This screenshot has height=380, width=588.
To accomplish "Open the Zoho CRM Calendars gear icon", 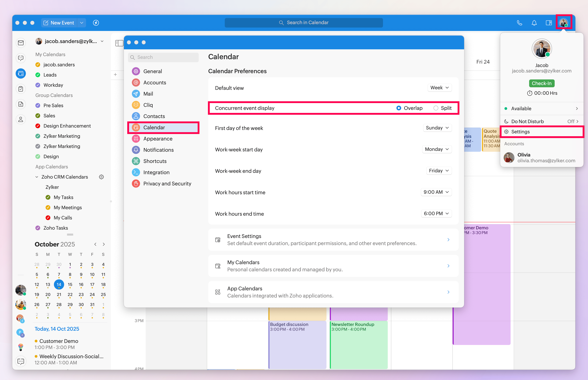I will click(x=101, y=177).
